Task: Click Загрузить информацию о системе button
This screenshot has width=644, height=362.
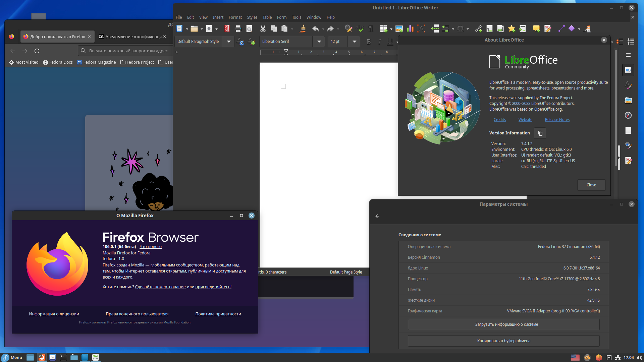Action: click(504, 324)
